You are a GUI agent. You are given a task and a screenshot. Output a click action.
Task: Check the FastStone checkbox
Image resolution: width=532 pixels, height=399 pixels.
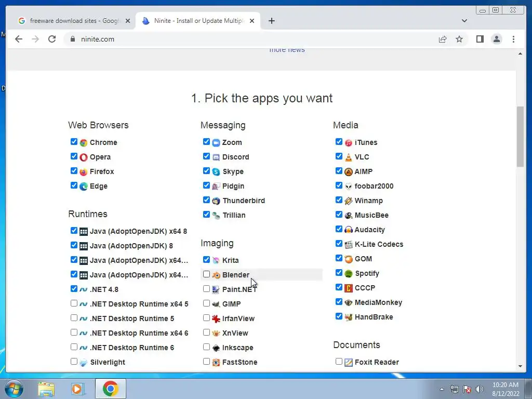(x=206, y=362)
